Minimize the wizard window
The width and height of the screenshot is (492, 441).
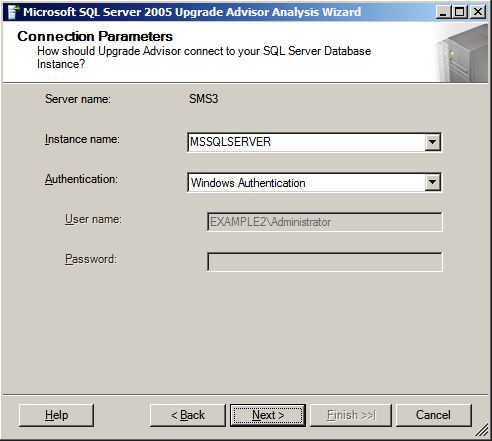coord(443,12)
